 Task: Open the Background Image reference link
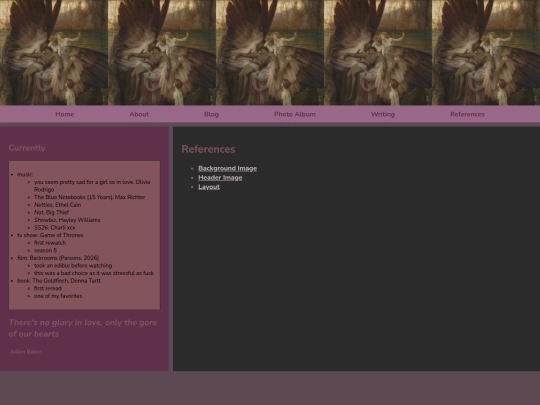tap(227, 168)
